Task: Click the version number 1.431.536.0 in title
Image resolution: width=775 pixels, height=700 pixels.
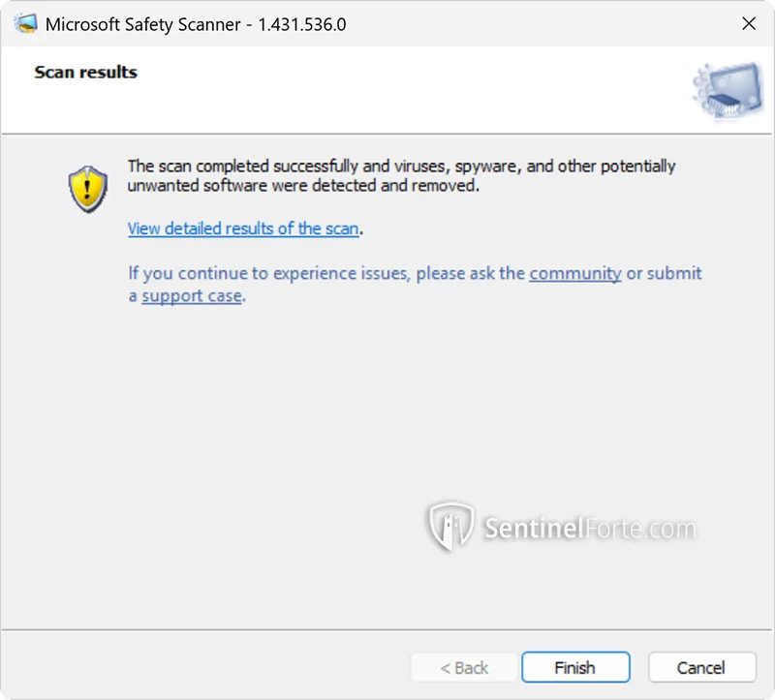Action: click(x=301, y=24)
